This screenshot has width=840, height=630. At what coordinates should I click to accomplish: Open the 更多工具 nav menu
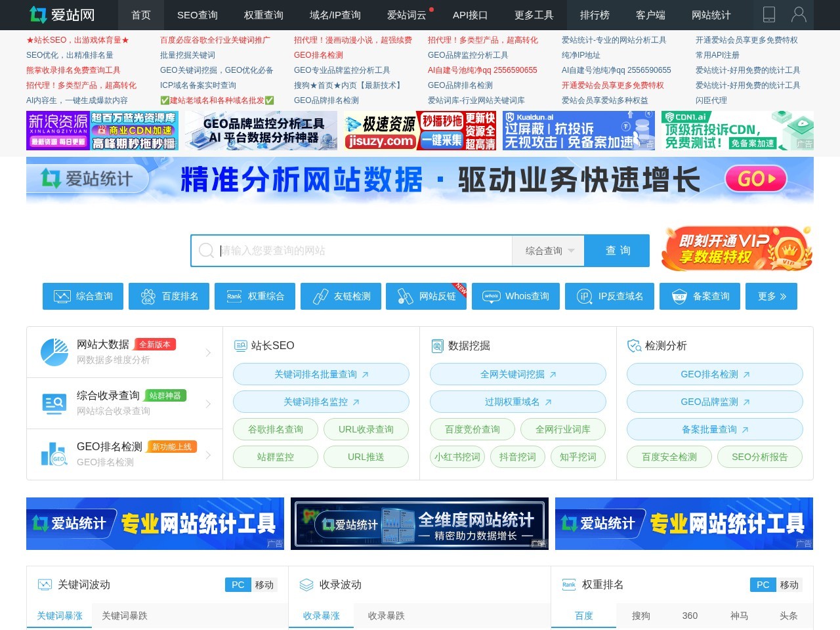click(534, 14)
